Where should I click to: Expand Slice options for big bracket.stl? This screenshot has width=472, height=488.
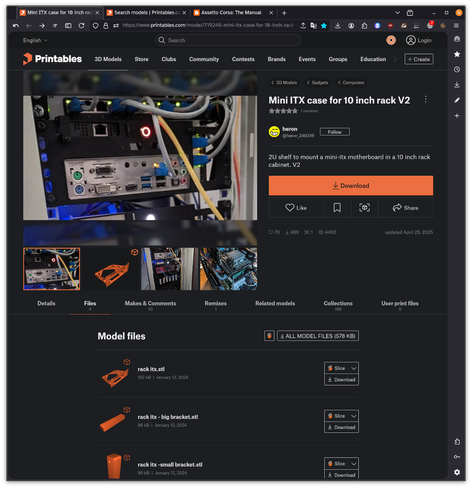click(x=354, y=416)
